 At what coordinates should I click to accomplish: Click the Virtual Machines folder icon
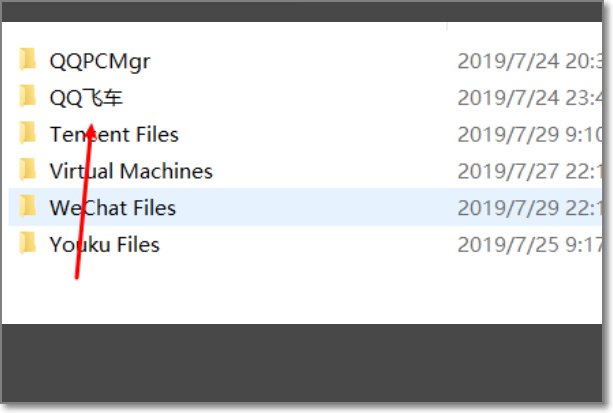28,171
